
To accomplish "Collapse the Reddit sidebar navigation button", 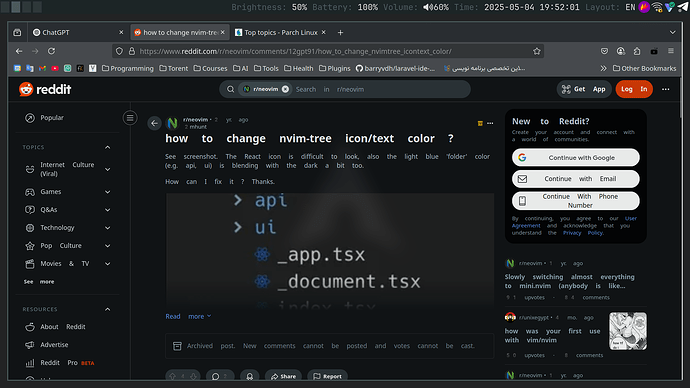I will (130, 117).
